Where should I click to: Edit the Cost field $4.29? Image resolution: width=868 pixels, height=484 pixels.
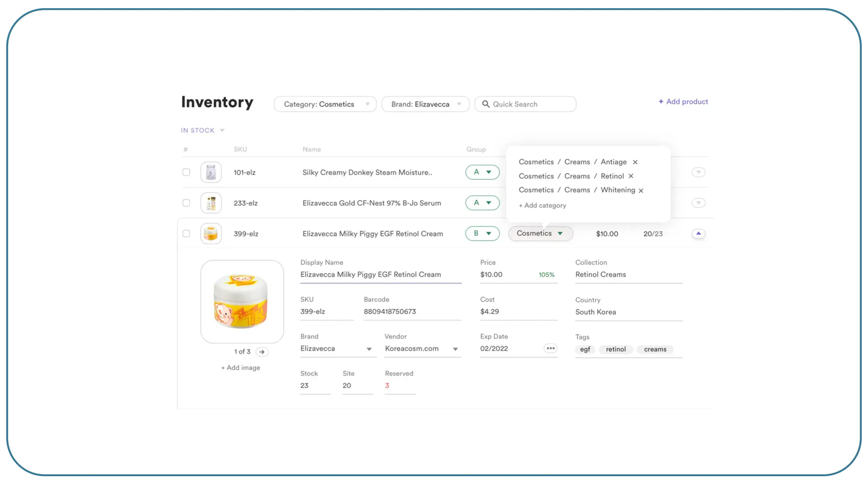(519, 311)
